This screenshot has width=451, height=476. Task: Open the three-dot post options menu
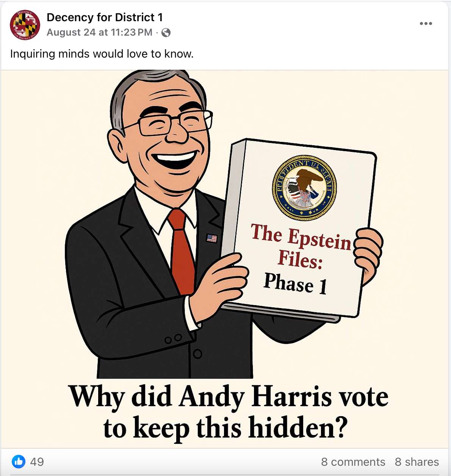[x=426, y=23]
